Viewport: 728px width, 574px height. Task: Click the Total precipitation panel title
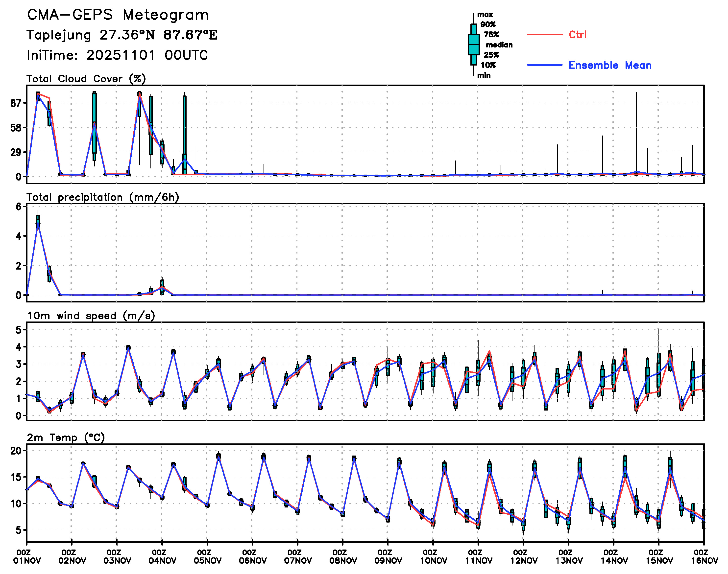pyautogui.click(x=102, y=197)
